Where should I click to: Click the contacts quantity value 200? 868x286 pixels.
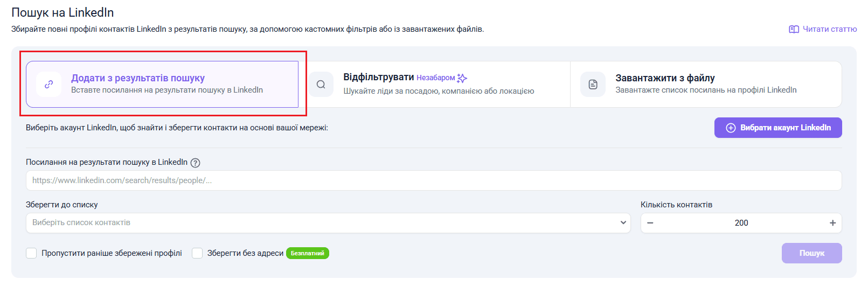(x=741, y=223)
